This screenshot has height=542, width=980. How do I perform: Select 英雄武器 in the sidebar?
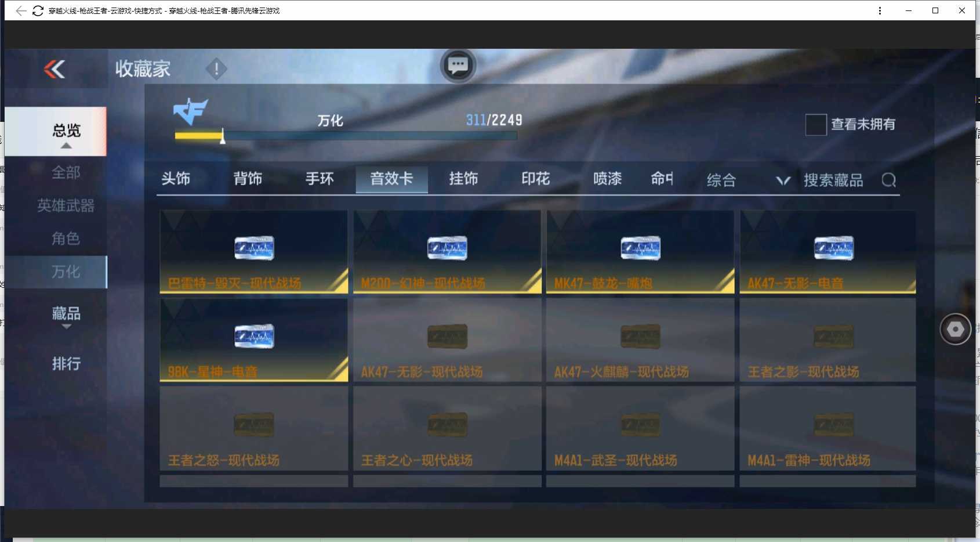click(66, 205)
